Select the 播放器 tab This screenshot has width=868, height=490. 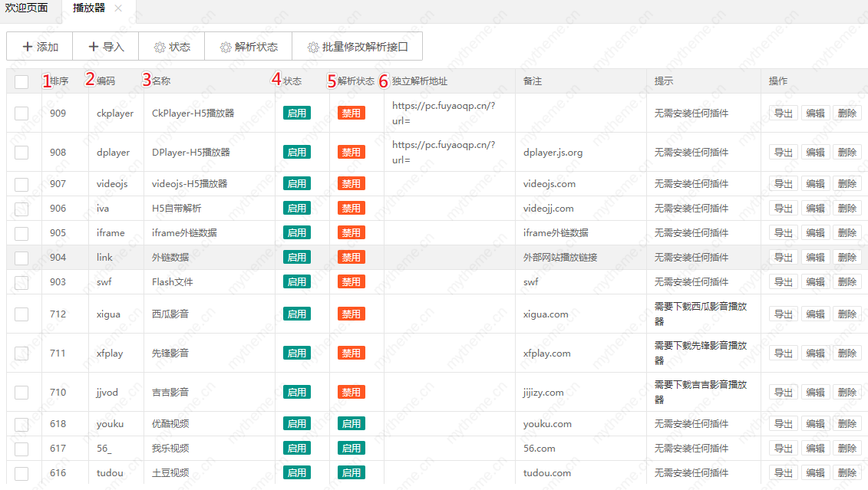[90, 8]
